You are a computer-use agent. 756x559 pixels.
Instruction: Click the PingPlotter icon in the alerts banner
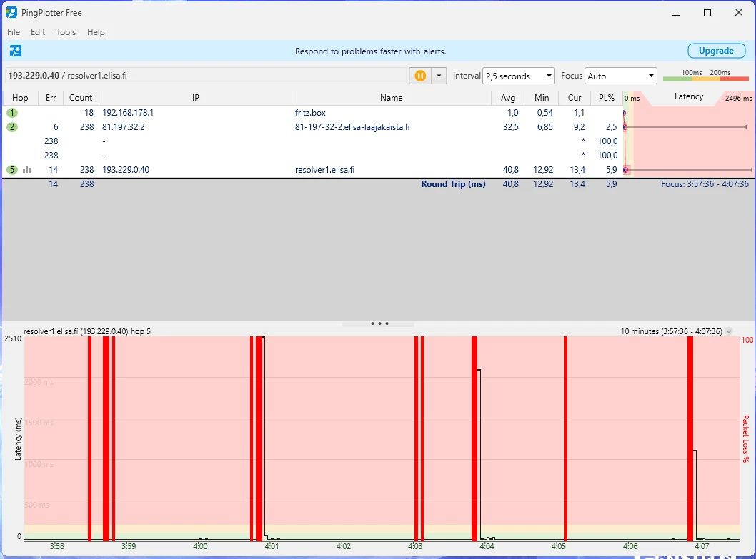tap(16, 51)
